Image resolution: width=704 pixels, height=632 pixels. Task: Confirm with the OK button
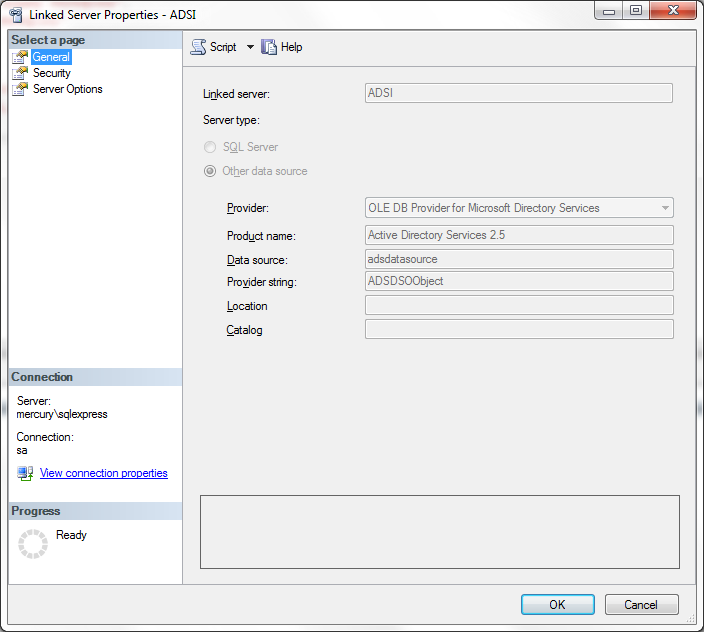point(558,605)
